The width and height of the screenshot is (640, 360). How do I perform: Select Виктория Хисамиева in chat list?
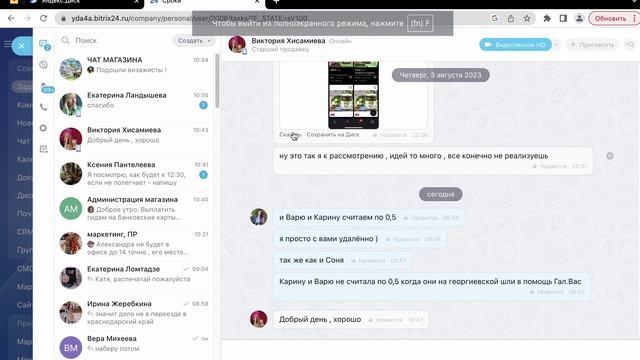[134, 138]
